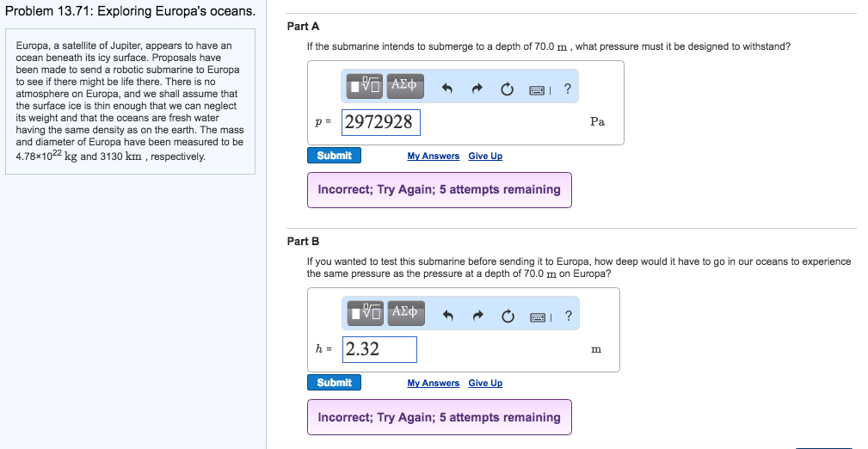
Task: Give Up on Part B
Action: click(485, 383)
